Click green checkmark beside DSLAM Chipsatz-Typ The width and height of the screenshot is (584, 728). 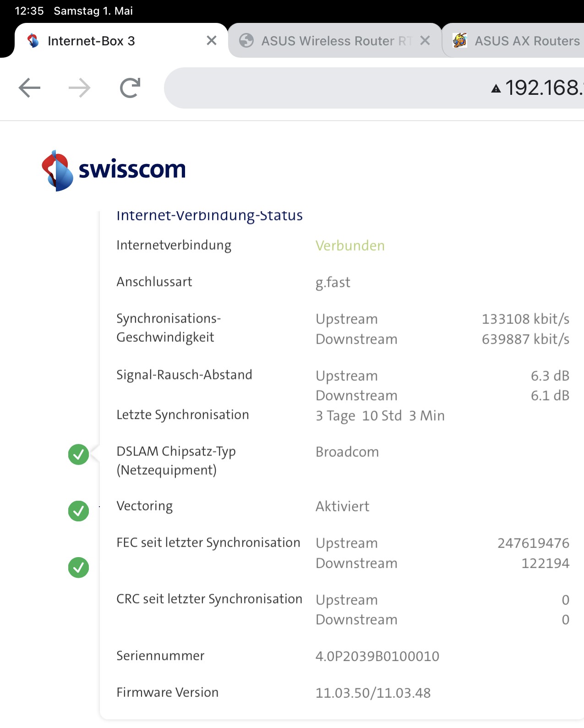(x=78, y=454)
